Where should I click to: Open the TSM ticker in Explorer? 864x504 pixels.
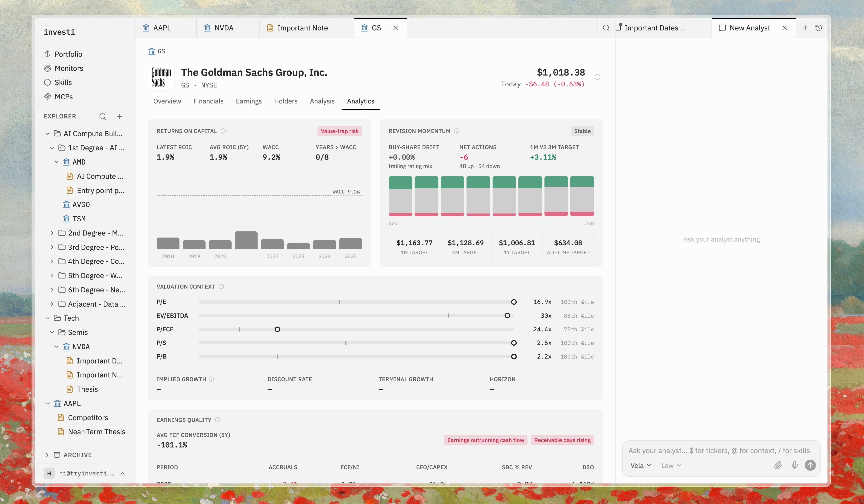coord(74,219)
